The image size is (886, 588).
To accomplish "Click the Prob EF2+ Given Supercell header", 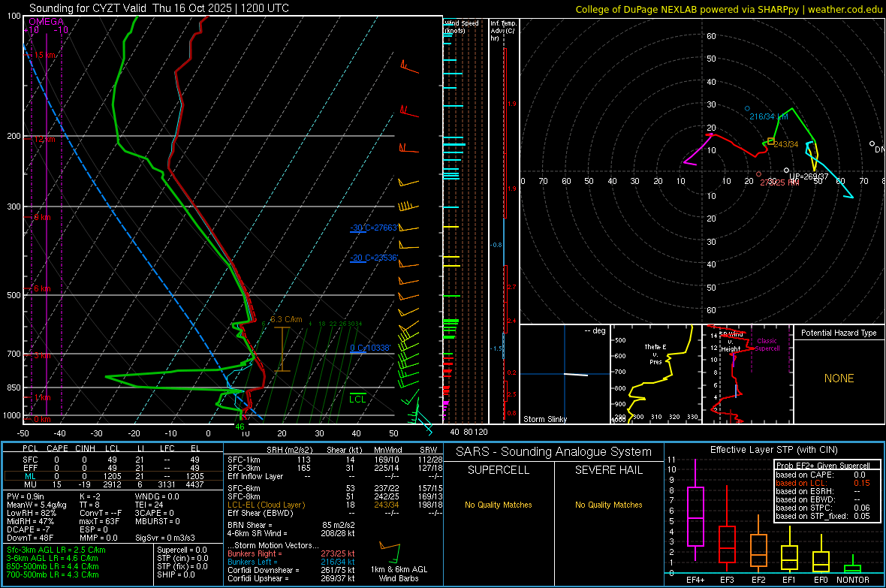I will coord(823,466).
